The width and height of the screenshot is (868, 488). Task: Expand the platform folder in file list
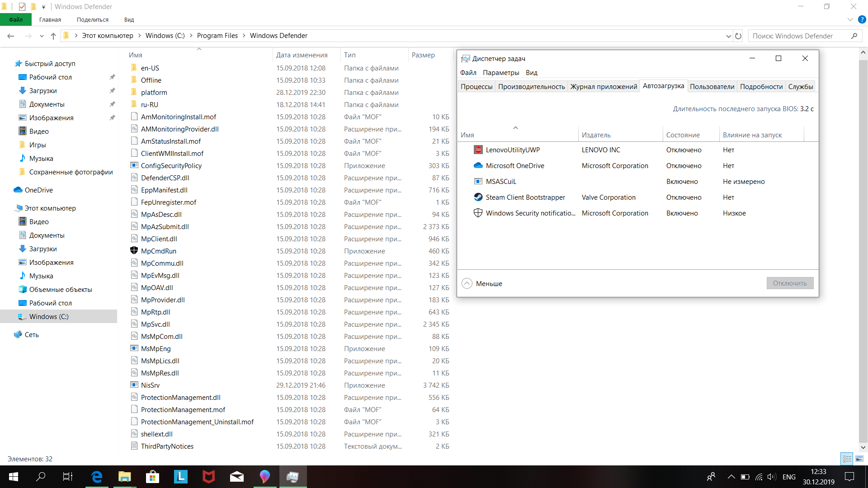153,92
